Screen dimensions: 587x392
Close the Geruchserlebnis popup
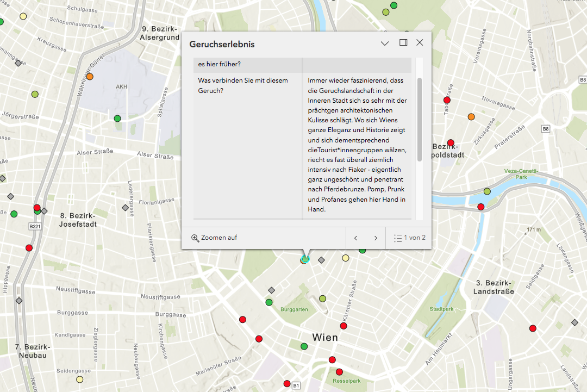[420, 43]
